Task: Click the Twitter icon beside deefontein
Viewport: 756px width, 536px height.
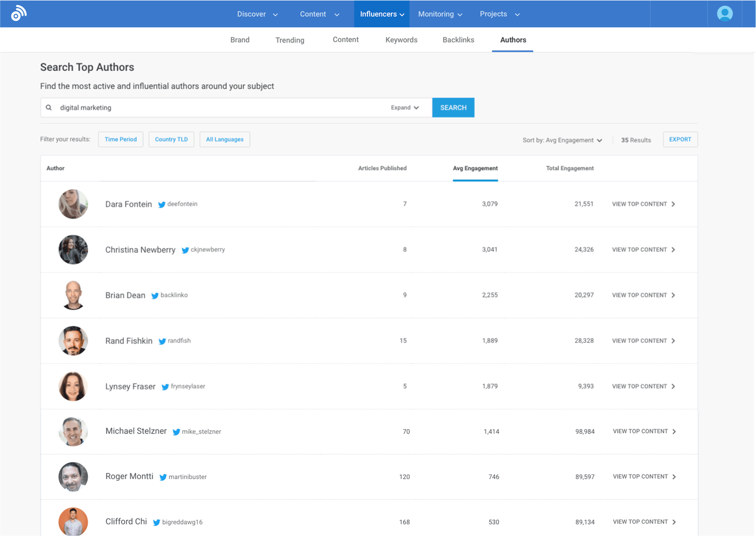Action: (x=161, y=204)
